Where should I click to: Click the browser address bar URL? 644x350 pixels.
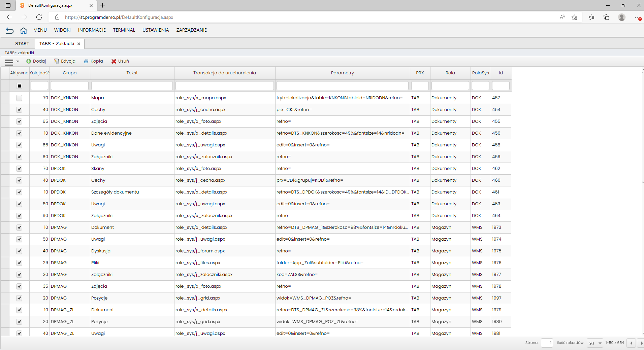pyautogui.click(x=119, y=17)
